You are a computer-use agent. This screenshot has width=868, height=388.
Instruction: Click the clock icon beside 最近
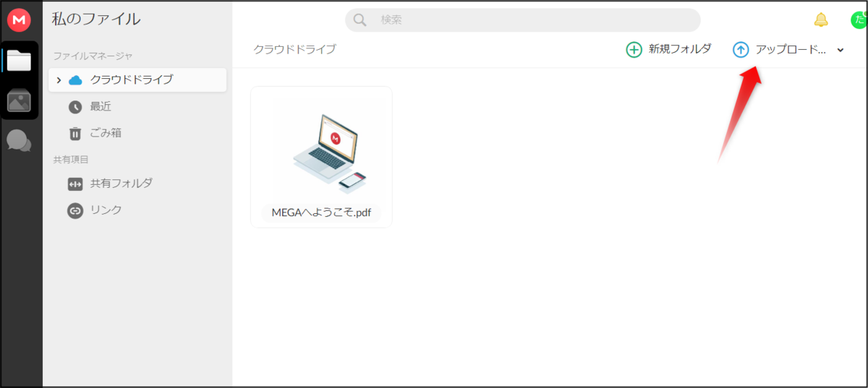[75, 107]
